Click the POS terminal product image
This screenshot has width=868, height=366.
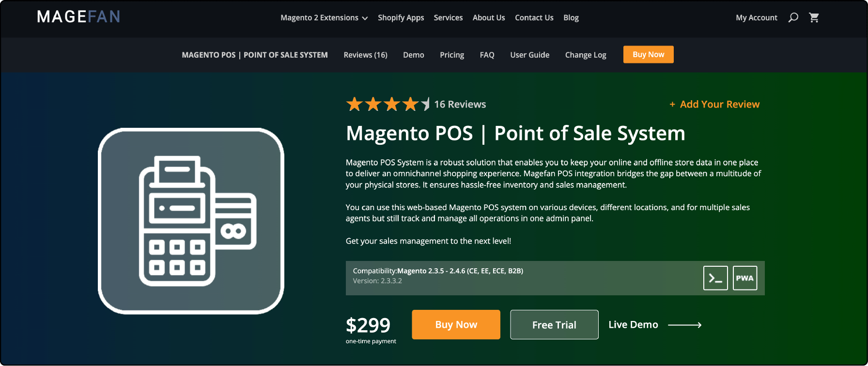coord(191,222)
